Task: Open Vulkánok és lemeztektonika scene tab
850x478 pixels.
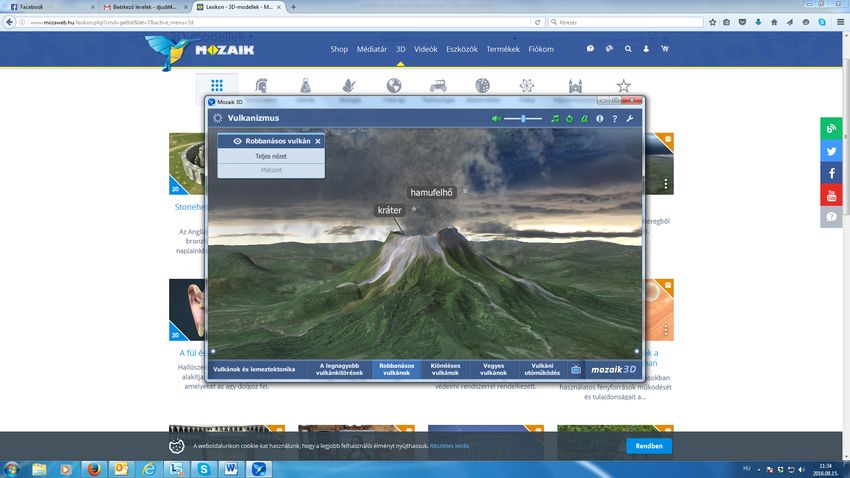Action: click(x=254, y=369)
